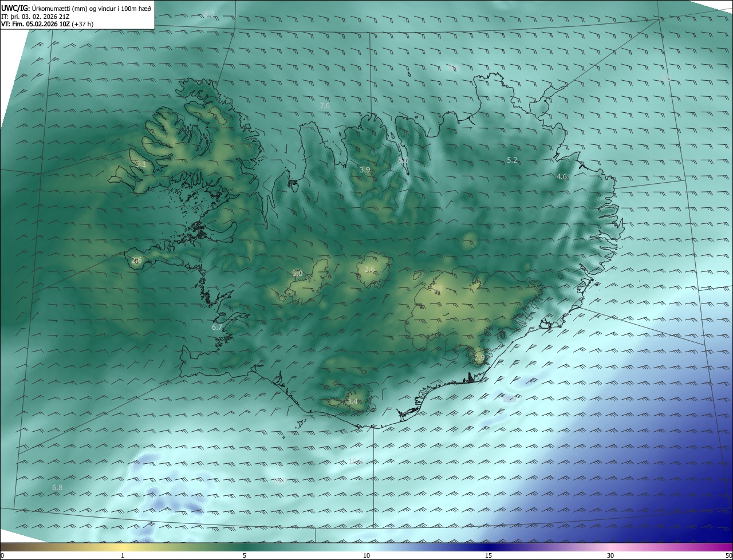Select the initialization time line 'IT: þri. 03. 02. 2026 21Z'

point(36,16)
